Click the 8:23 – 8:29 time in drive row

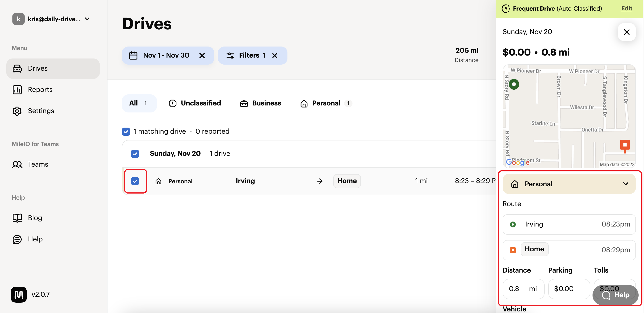475,181
